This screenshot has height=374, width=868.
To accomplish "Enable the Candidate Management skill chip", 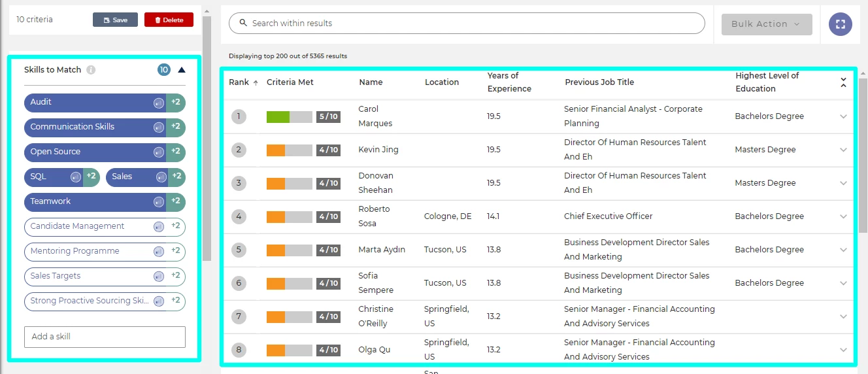I will coord(77,226).
